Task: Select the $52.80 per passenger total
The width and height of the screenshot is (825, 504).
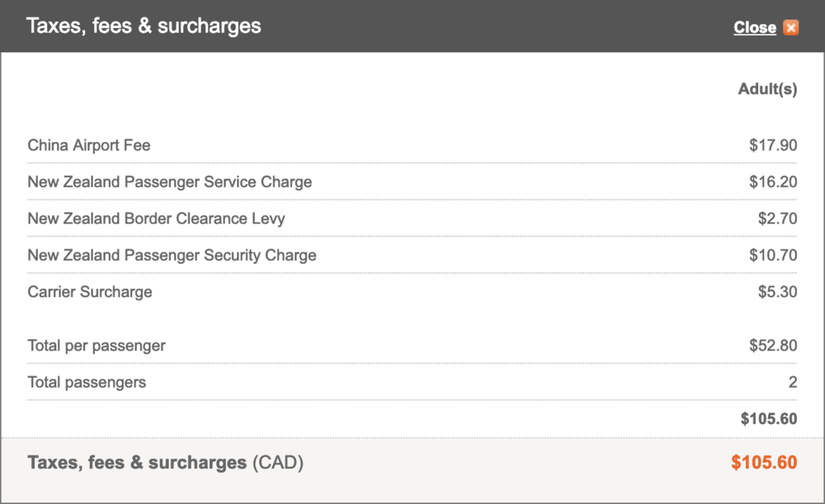Action: click(x=773, y=346)
